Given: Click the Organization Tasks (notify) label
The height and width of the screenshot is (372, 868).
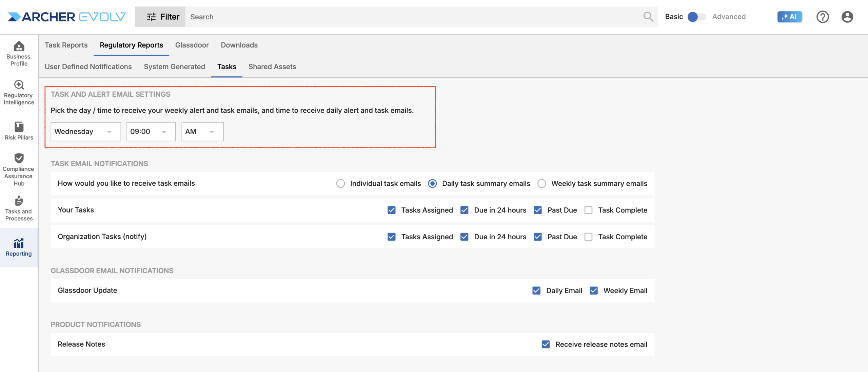Looking at the screenshot, I should point(102,237).
